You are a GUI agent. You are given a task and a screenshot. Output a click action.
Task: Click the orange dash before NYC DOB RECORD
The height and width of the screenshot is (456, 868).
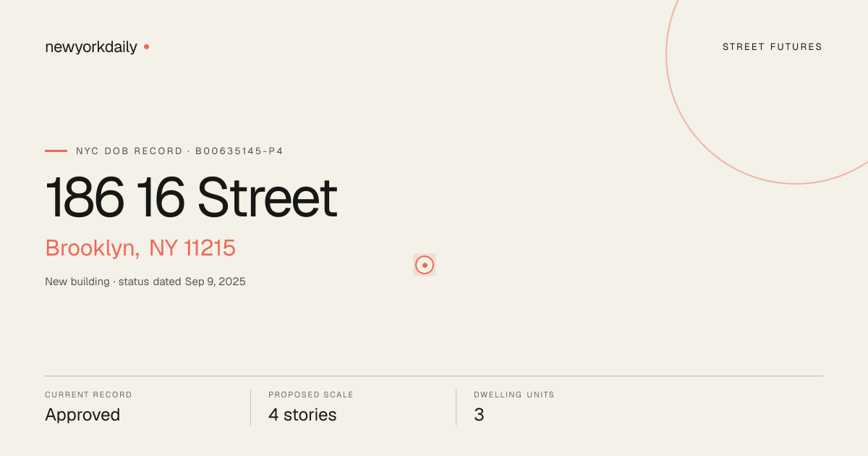click(56, 151)
